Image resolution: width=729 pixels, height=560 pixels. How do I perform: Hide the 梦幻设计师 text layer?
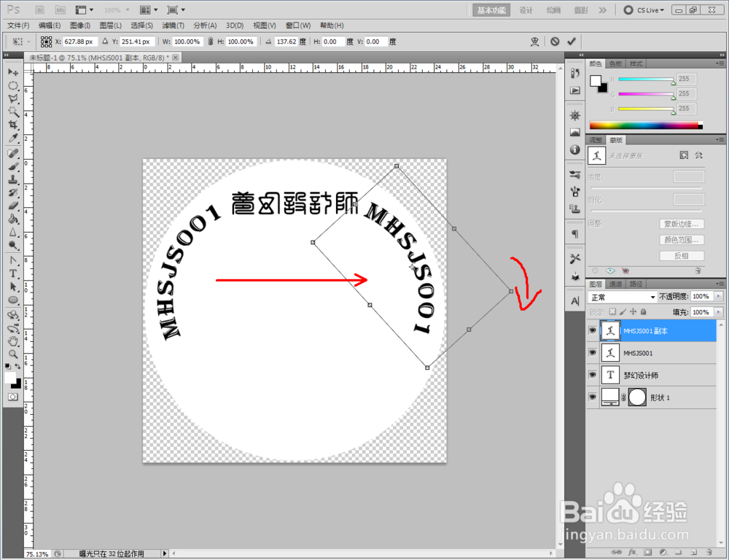(x=592, y=375)
